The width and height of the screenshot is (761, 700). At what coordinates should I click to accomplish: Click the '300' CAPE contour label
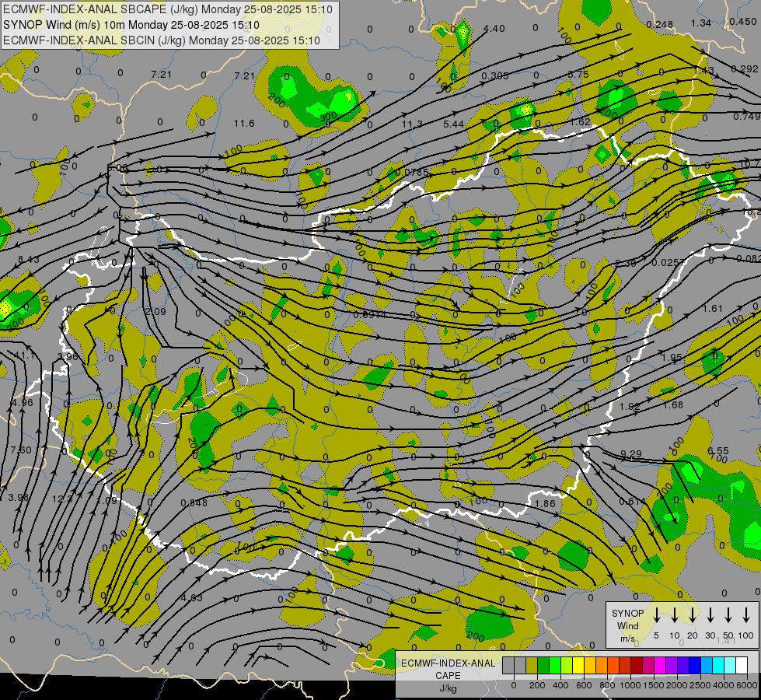pyautogui.click(x=329, y=117)
